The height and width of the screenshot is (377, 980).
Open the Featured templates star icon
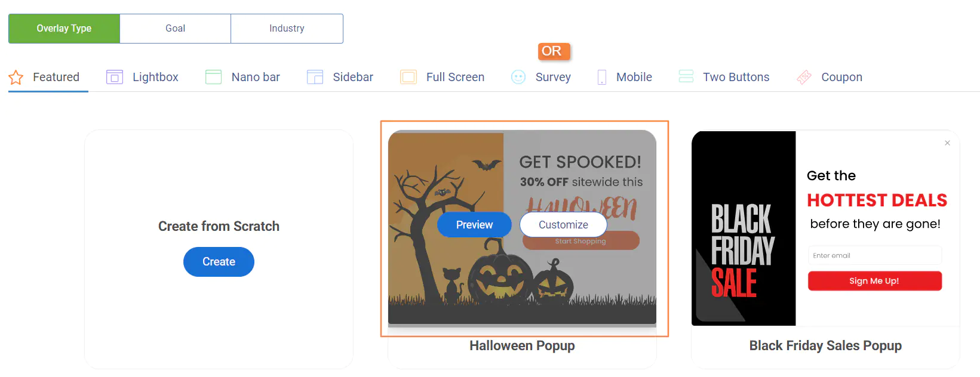tap(16, 76)
